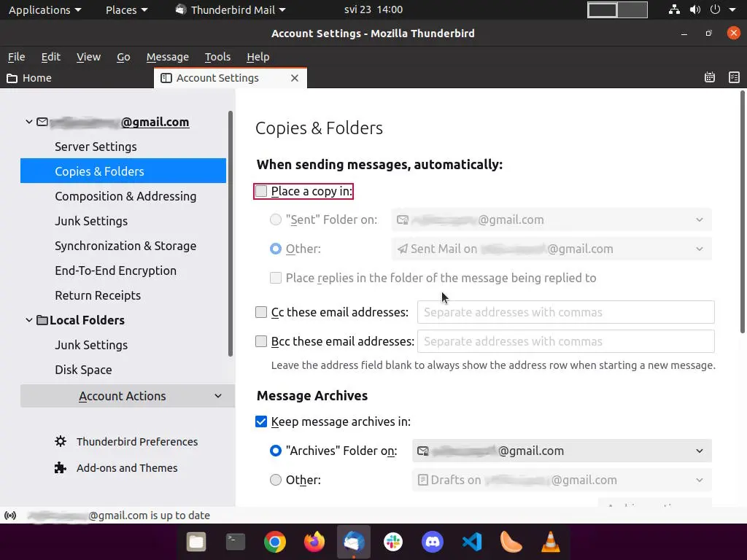
Task: Collapse the gmail account tree
Action: click(28, 122)
